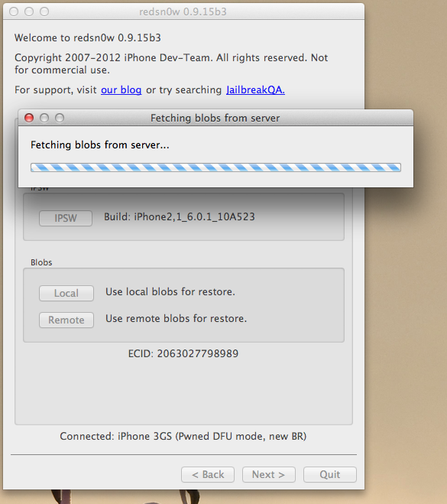Click 'Use local blobs for restore' text
The image size is (447, 504).
[170, 292]
